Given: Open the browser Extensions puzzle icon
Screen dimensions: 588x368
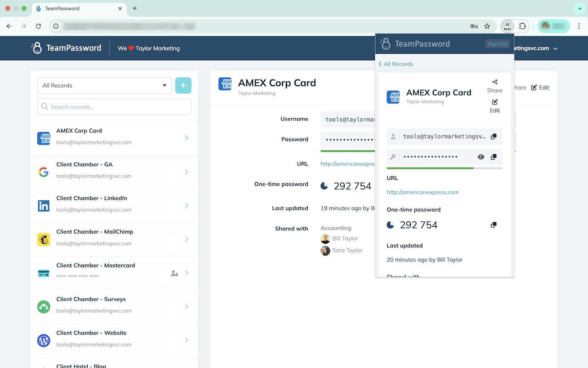Looking at the screenshot, I should (x=522, y=26).
